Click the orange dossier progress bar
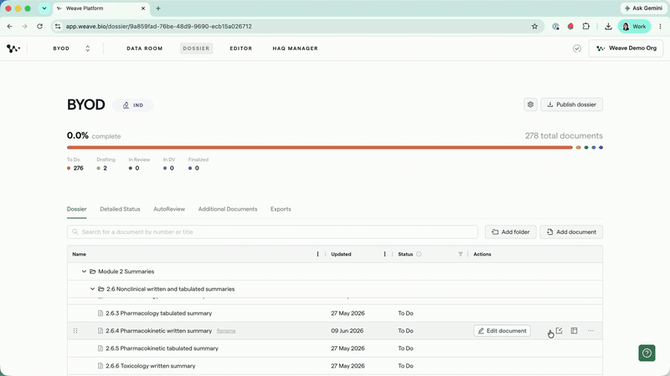670x376 pixels. [x=319, y=147]
